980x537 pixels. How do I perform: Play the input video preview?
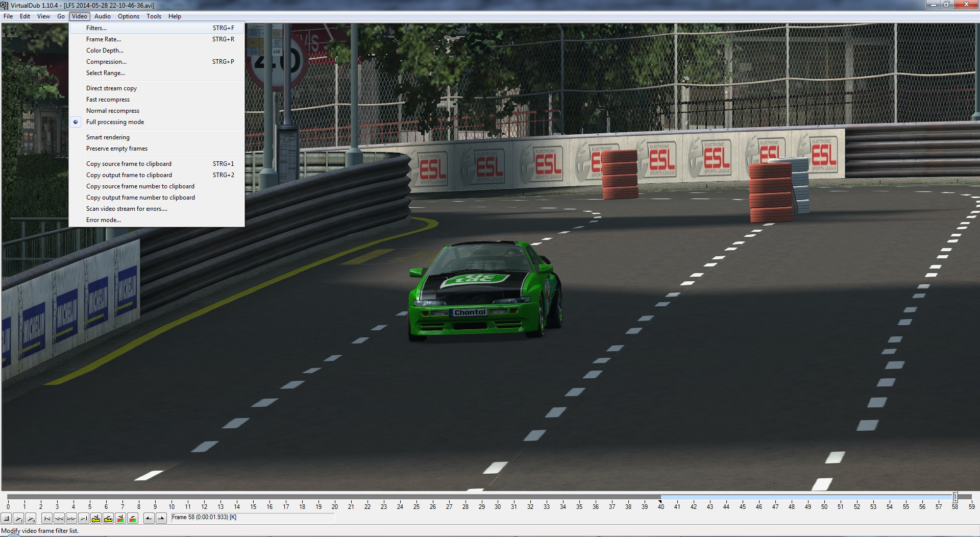19,519
